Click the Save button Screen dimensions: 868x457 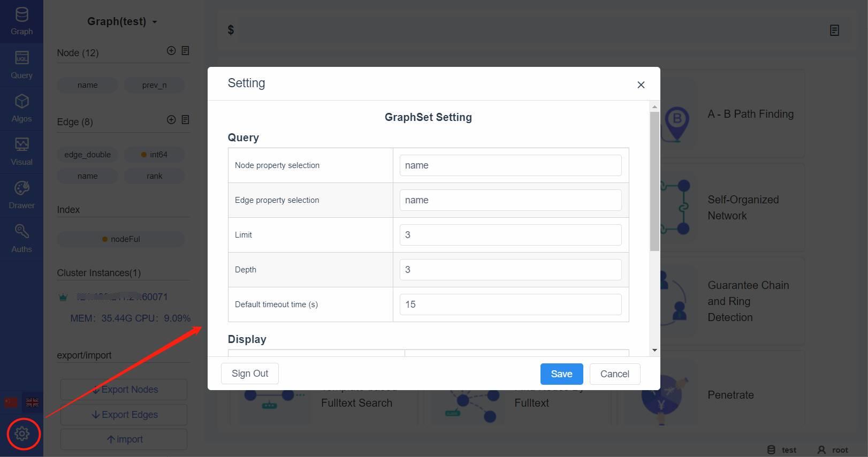(561, 374)
